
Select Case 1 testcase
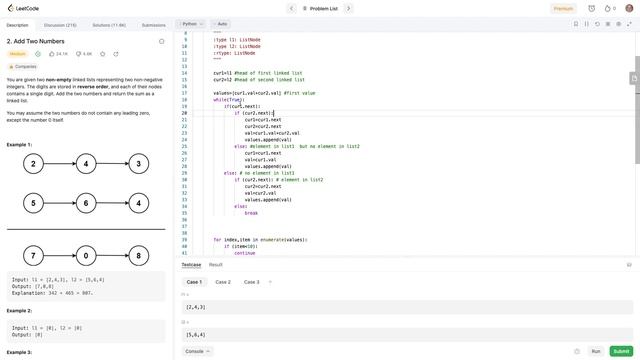[x=194, y=282]
